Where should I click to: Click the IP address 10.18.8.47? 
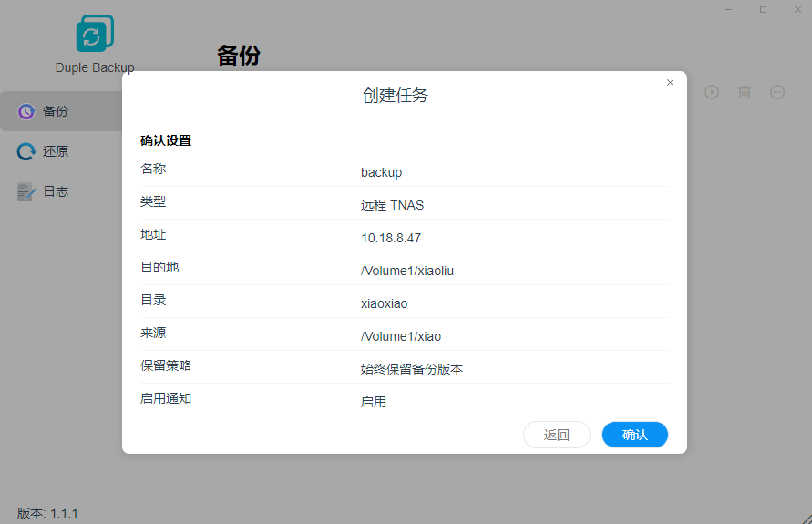click(391, 238)
